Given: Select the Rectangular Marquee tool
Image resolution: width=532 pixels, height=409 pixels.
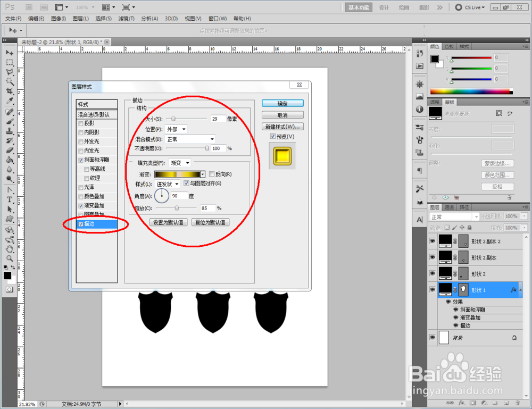Looking at the screenshot, I should [x=10, y=62].
